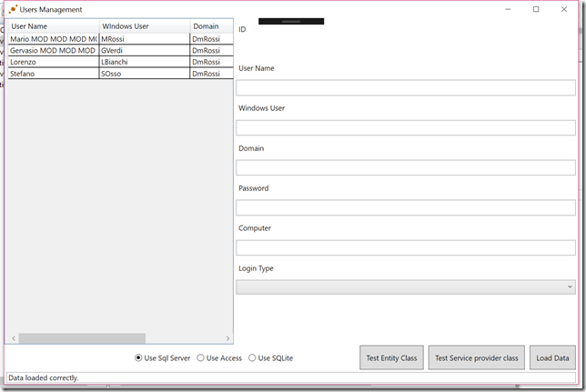This screenshot has width=586, height=392.
Task: Maximize the Users Management window
Action: (x=536, y=9)
